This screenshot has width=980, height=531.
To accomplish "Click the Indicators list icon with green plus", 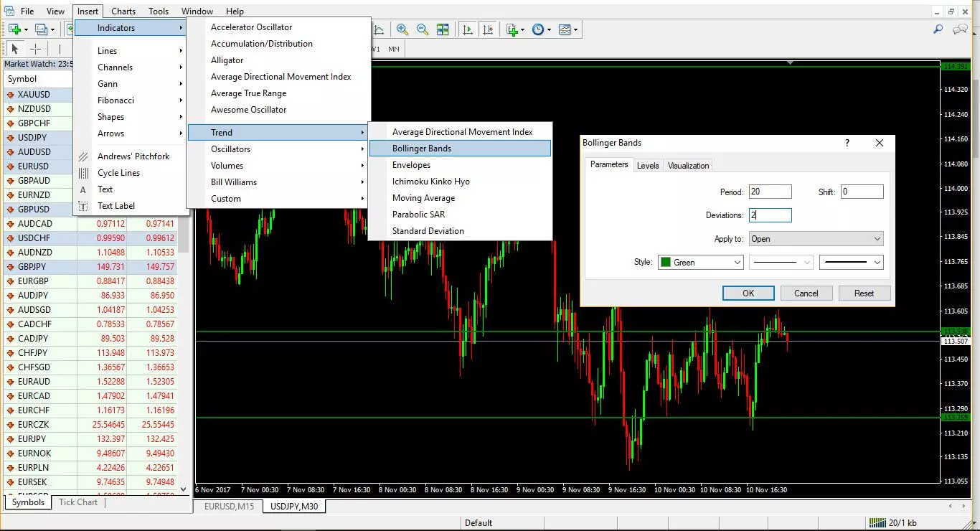I will click(x=512, y=29).
